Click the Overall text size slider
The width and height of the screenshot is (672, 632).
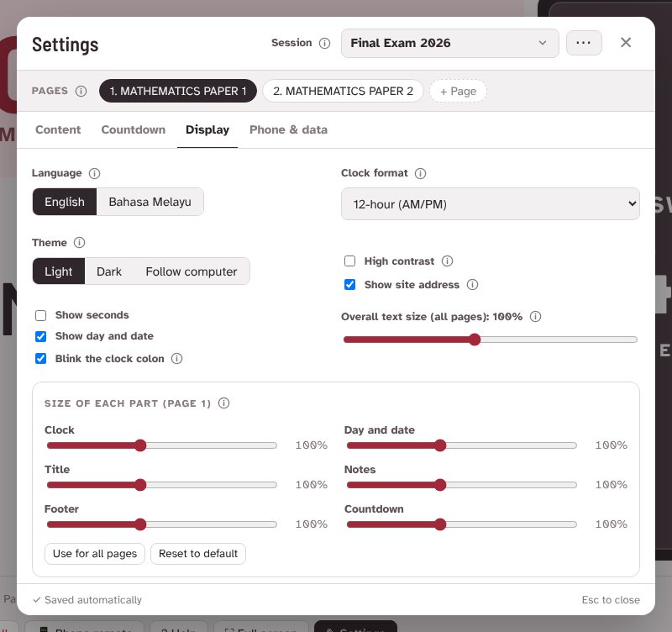coord(491,340)
